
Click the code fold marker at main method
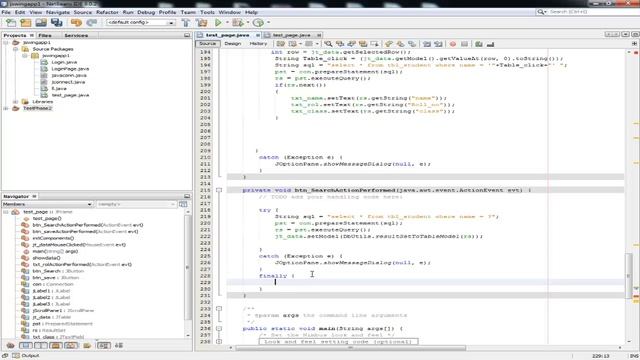tap(219, 329)
